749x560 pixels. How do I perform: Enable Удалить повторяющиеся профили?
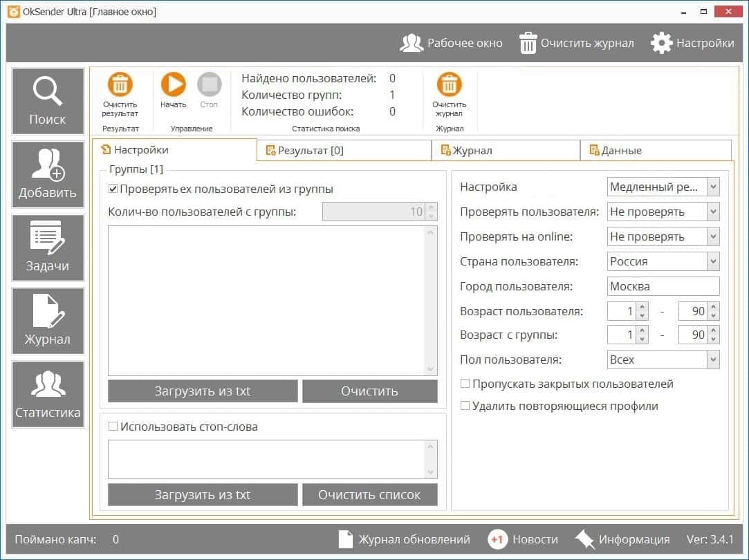click(x=465, y=406)
